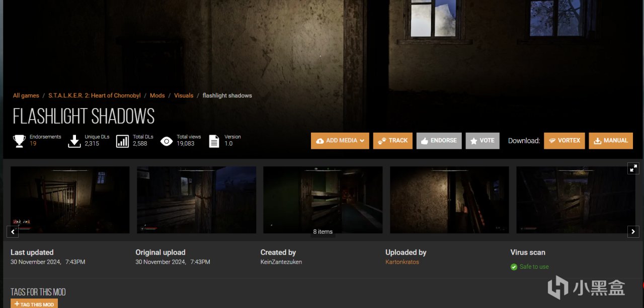Click the Total views count 19,083

185,144
